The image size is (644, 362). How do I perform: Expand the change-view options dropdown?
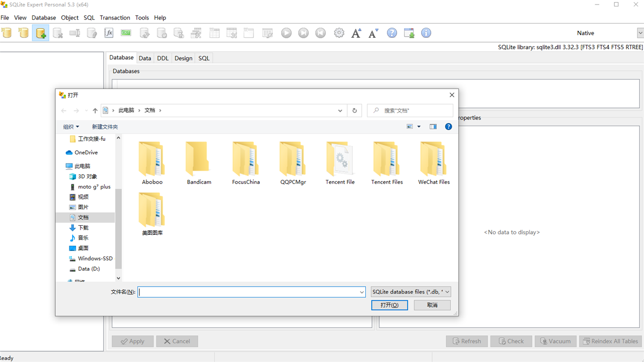[418, 126]
